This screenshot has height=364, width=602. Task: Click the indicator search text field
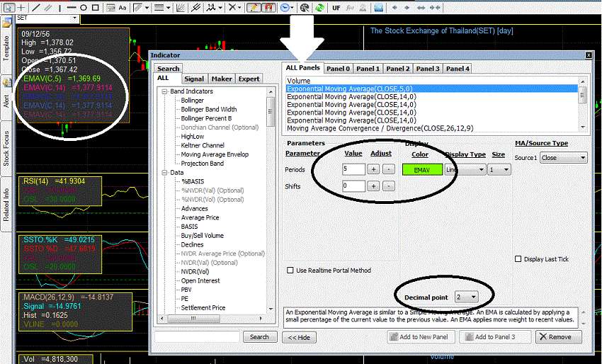pyautogui.click(x=197, y=337)
